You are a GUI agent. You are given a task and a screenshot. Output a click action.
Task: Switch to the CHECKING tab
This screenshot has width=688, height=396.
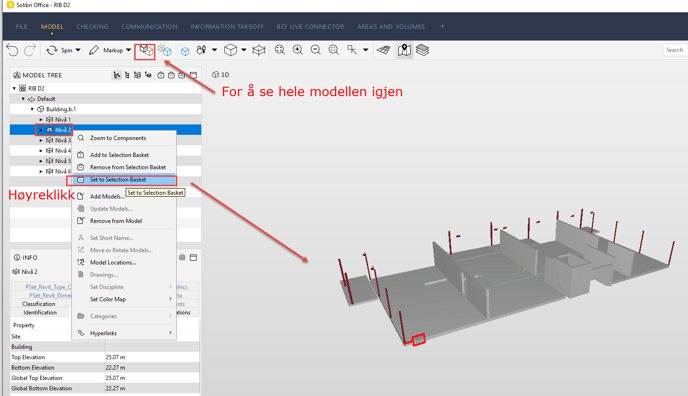coord(92,27)
